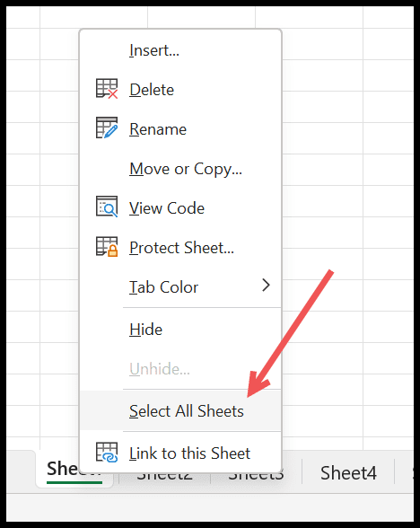Click the Delete sheet icon
The height and width of the screenshot is (528, 420).
[107, 89]
